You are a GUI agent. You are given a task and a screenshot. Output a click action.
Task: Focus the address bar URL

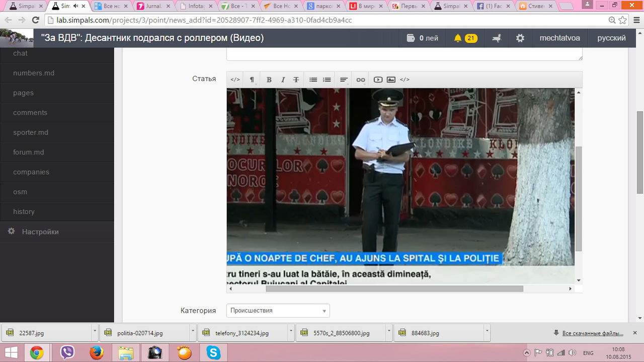tap(322, 20)
